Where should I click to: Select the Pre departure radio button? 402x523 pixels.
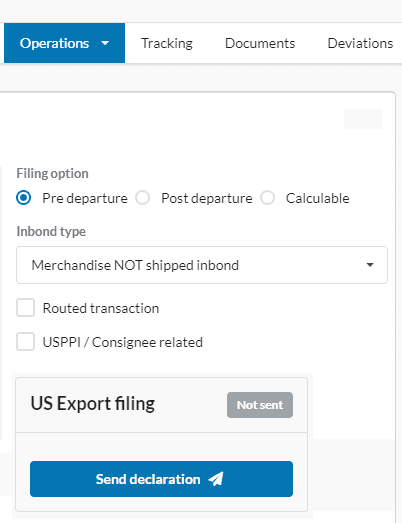(x=24, y=198)
